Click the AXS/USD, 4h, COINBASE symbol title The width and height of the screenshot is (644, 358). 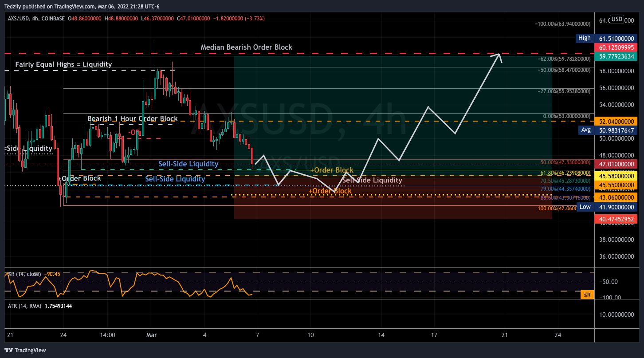coord(36,19)
